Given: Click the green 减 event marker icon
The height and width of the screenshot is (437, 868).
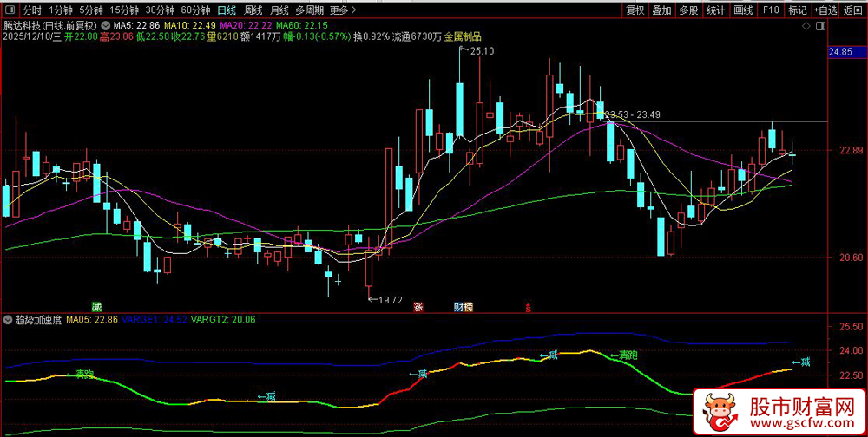Looking at the screenshot, I should click(x=96, y=307).
